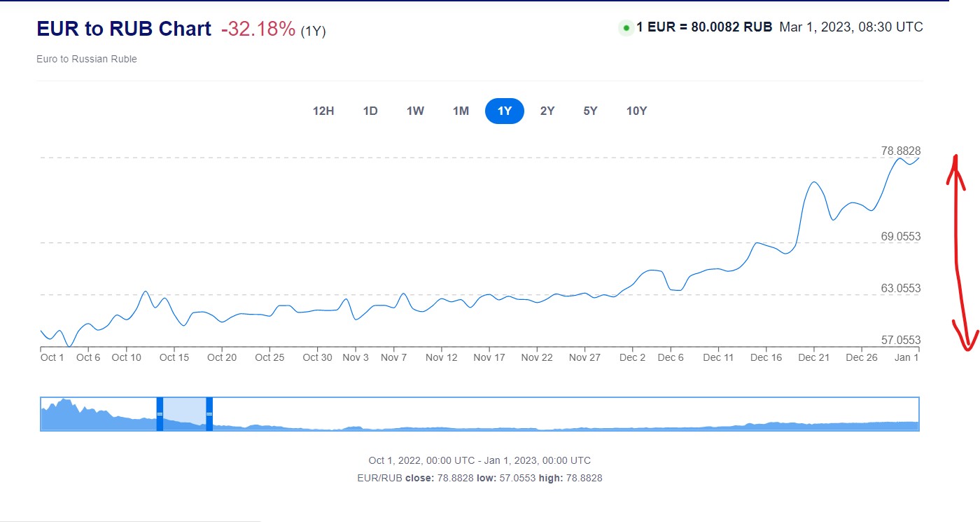Click the 1 EUR = 80.0082 RUB rate
The width and height of the screenshot is (980, 522).
click(x=704, y=27)
